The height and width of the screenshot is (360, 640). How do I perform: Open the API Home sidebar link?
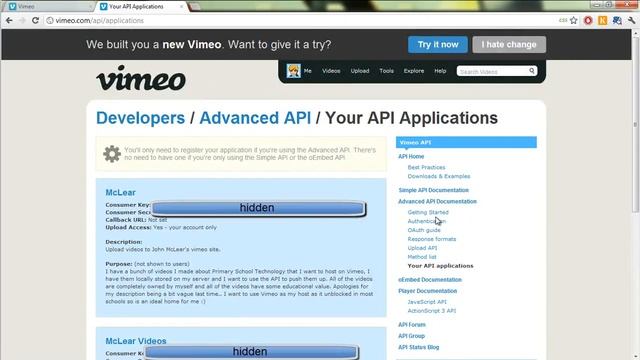tap(411, 156)
